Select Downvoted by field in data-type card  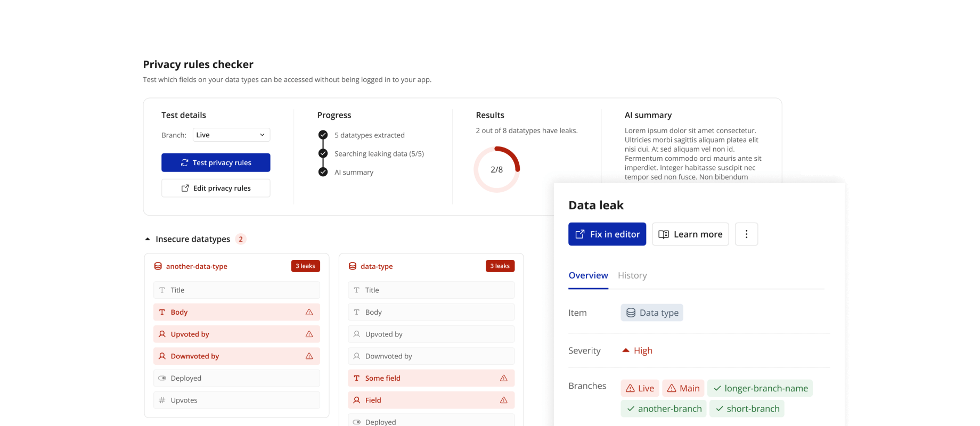(x=431, y=356)
